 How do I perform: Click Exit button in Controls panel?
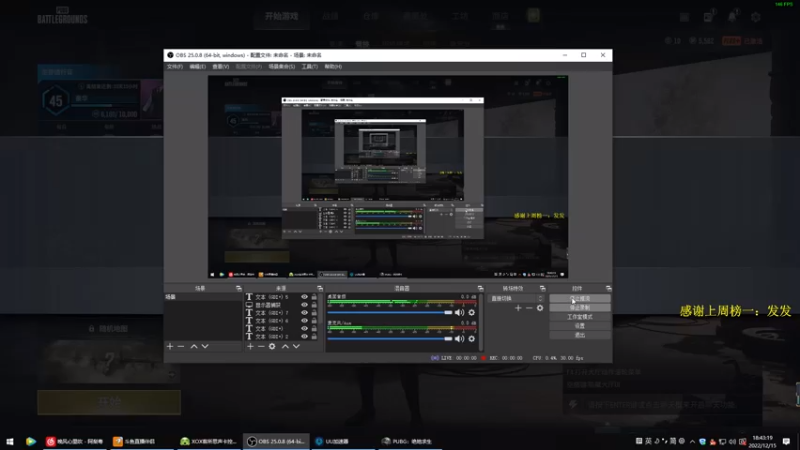tap(580, 335)
